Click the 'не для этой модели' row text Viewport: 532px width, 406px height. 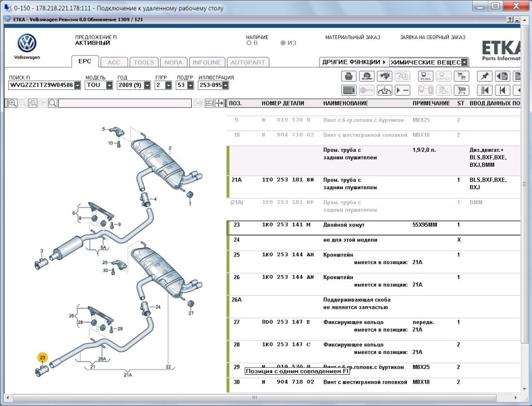click(x=350, y=240)
